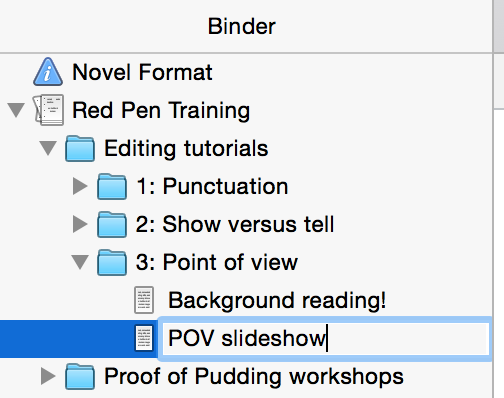
Task: Click the Novel Format info triangle icon
Action: [48, 72]
